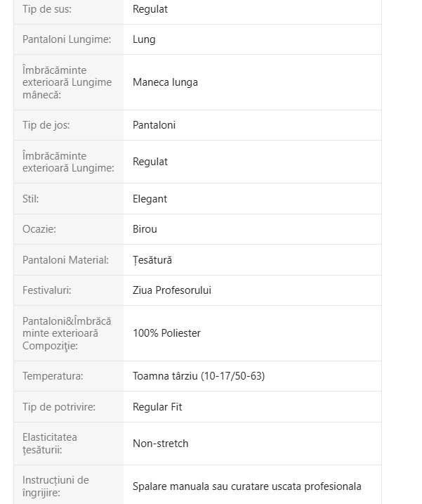Select the "Ziua Profesorului" value text

coord(171,290)
